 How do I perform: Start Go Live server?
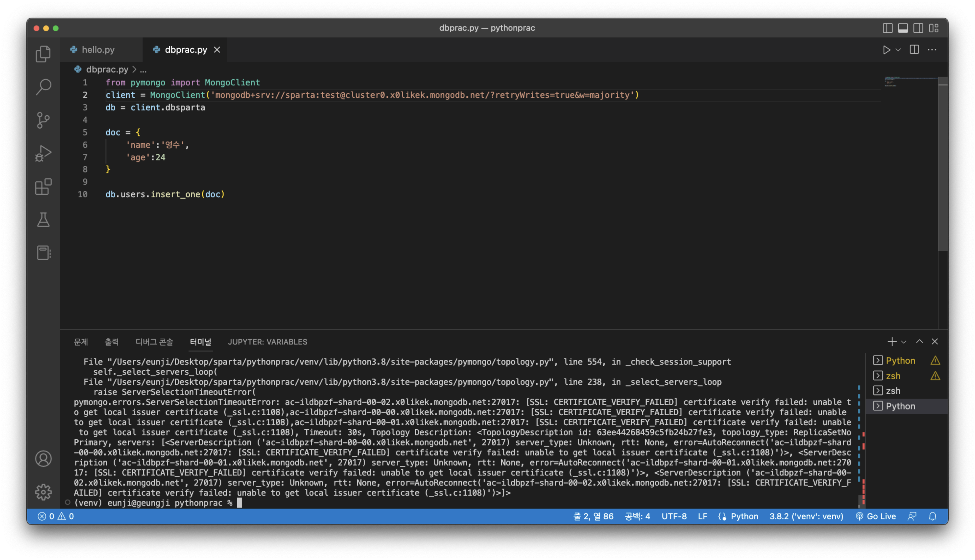[x=876, y=516]
